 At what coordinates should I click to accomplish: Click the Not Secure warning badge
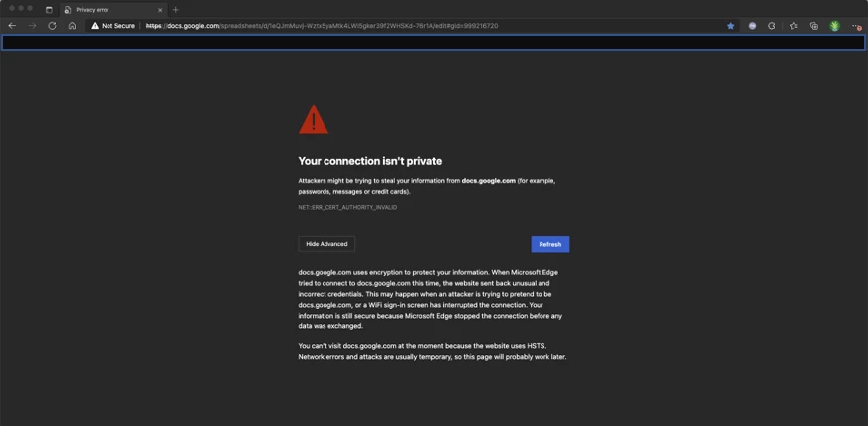(112, 26)
